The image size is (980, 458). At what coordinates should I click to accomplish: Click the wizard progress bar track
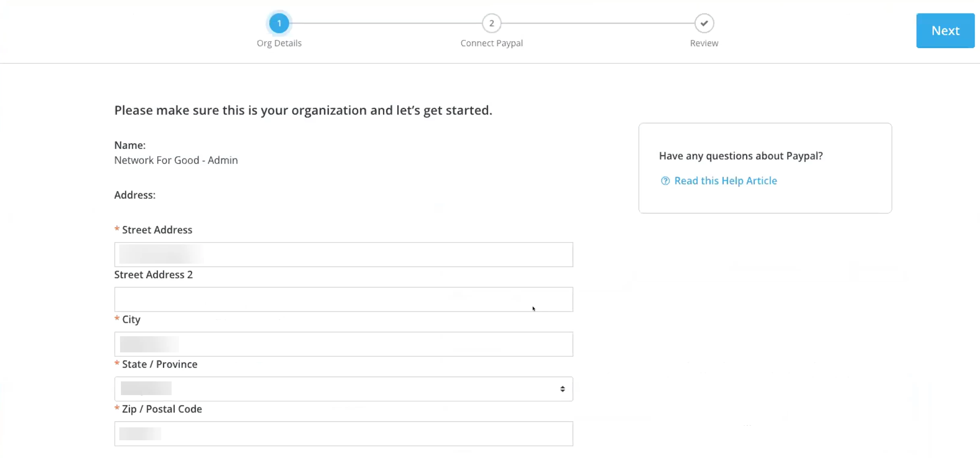tap(596, 23)
